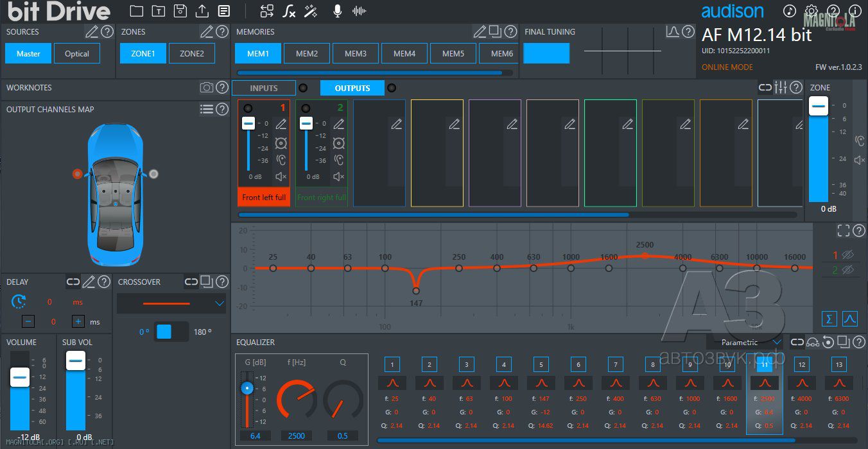Open filter shape selector for EQ band 5

point(541,383)
